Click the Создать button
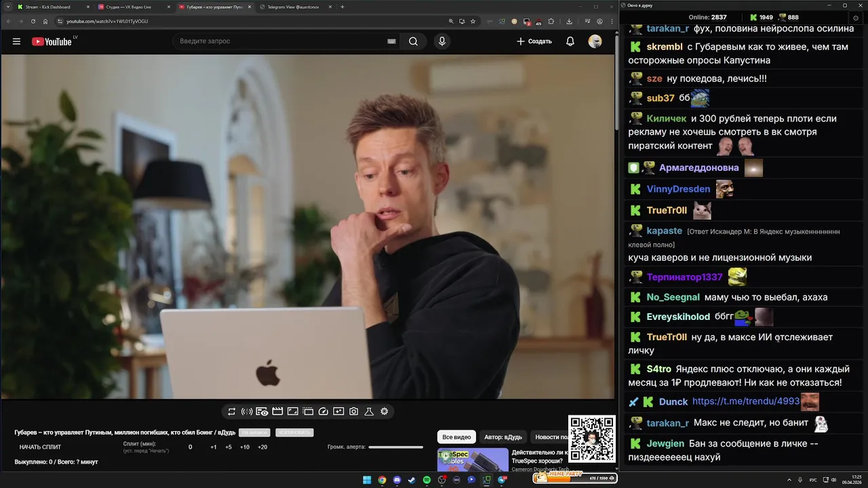The width and height of the screenshot is (868, 488). 534,41
